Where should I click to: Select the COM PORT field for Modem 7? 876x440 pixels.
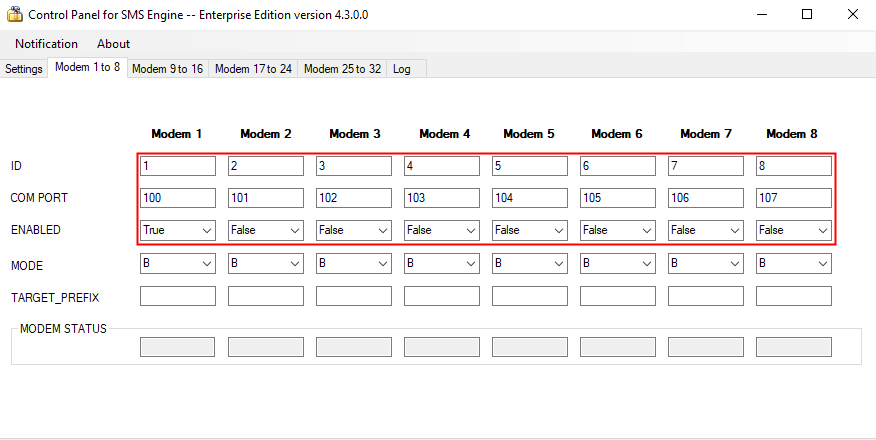pos(705,198)
